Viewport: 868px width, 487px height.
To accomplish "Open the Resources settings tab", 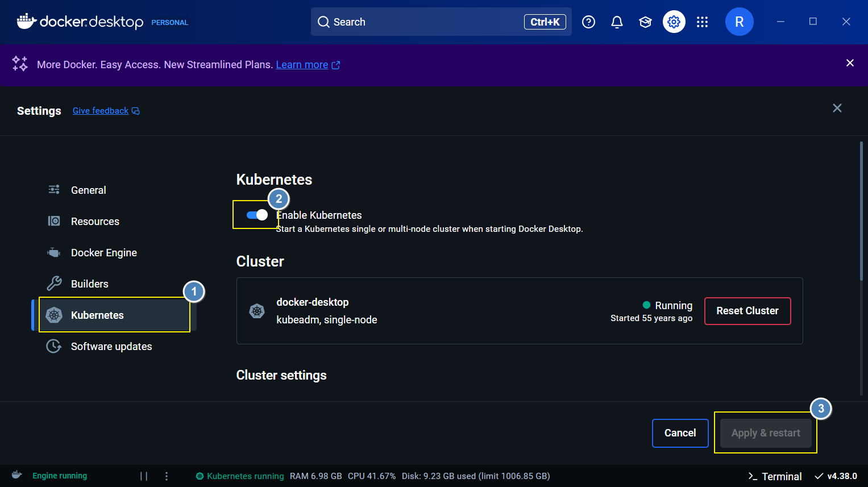I will 114,221.
